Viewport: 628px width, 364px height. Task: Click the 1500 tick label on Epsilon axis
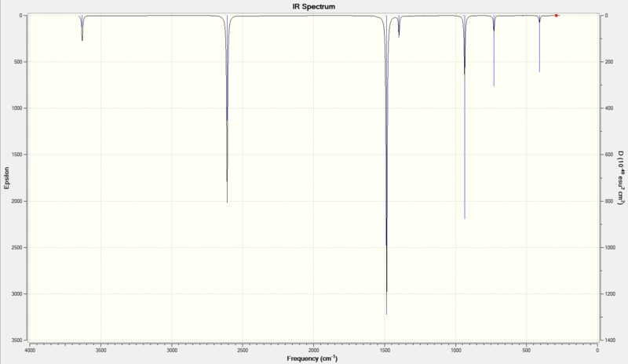coord(15,155)
